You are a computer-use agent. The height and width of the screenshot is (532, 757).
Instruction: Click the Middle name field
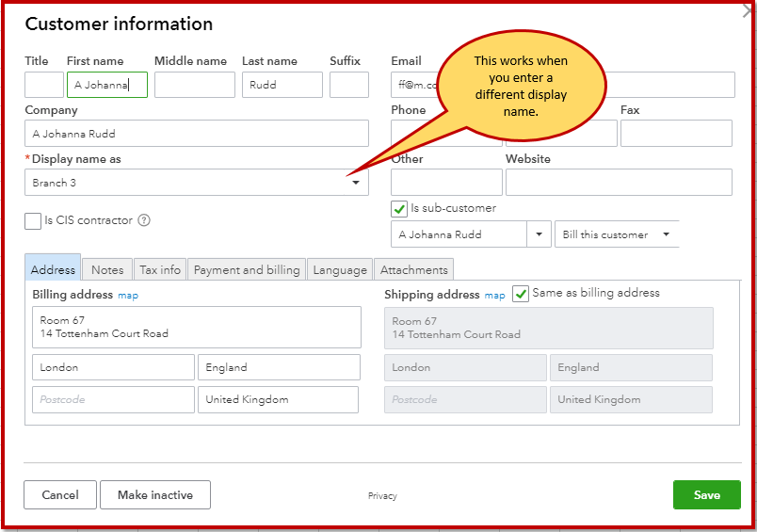[x=195, y=85]
